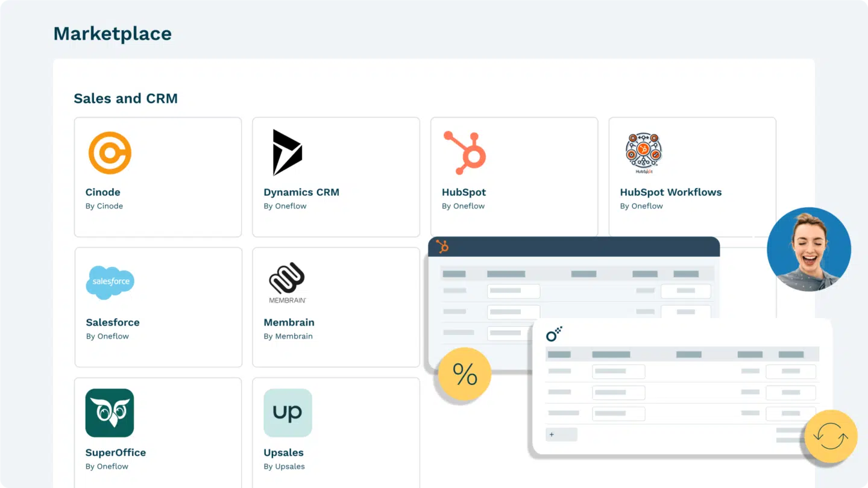Screen dimensions: 868x488
Task: Open the Cinode integration title
Action: coord(103,192)
